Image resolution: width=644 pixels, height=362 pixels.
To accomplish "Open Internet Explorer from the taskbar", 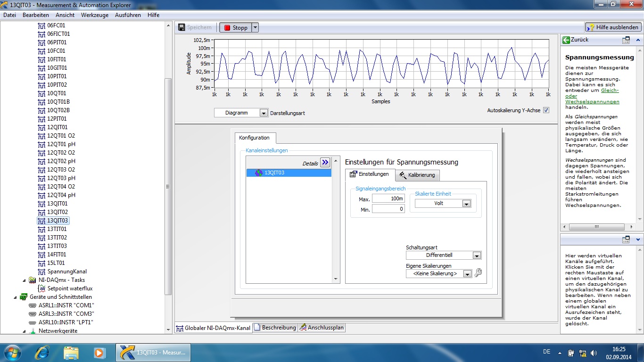I will pyautogui.click(x=43, y=352).
